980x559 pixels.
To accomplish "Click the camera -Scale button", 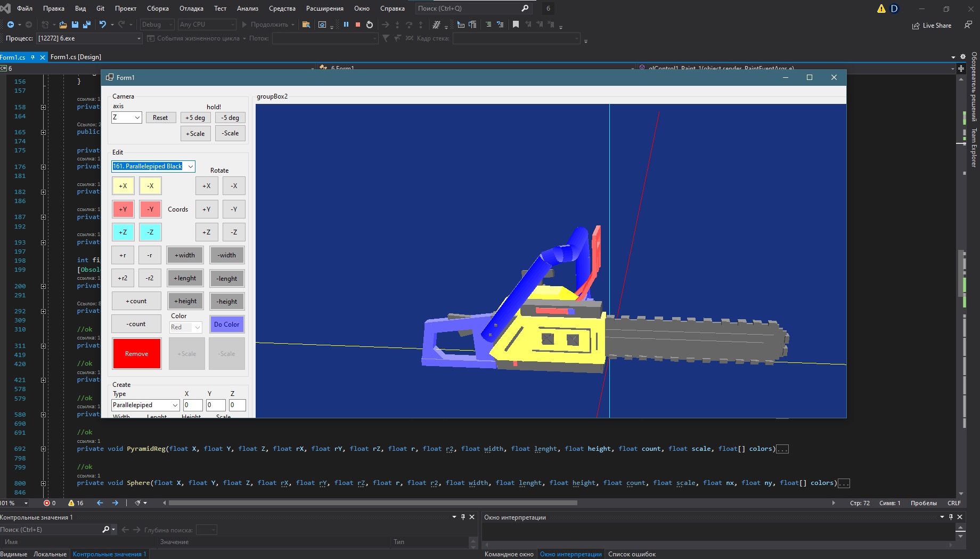I will pos(231,133).
